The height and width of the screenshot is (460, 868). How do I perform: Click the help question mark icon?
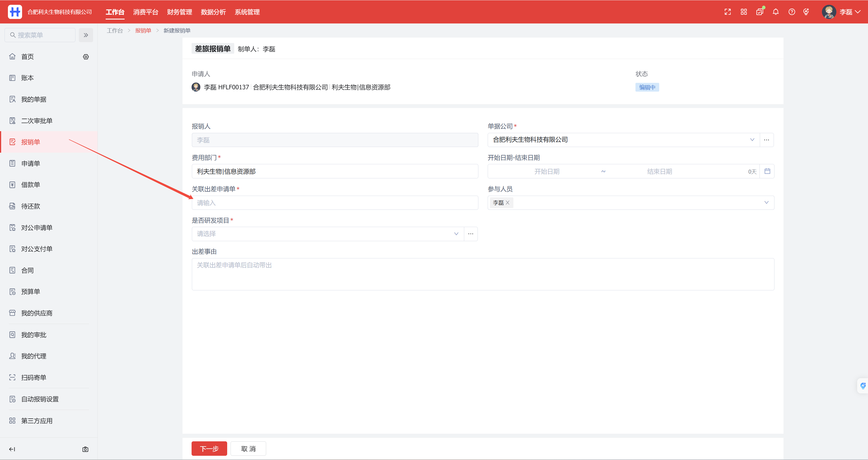pos(791,12)
